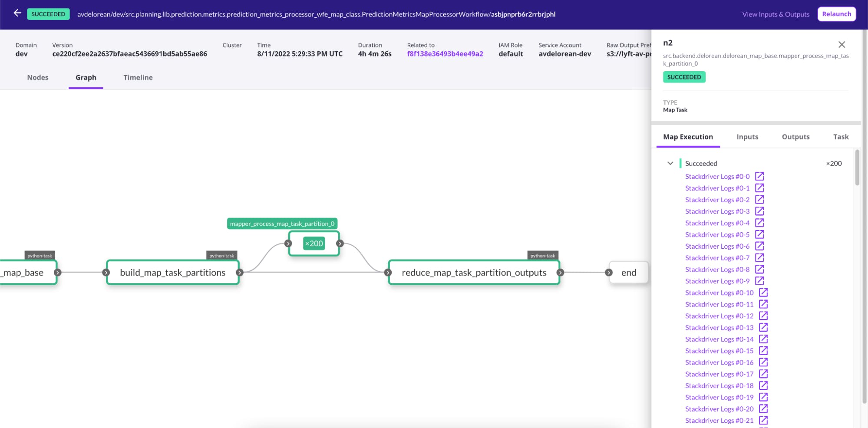This screenshot has height=428, width=868.
Task: Click external link icon beside Stackdriver Logs #0-7
Action: (759, 257)
